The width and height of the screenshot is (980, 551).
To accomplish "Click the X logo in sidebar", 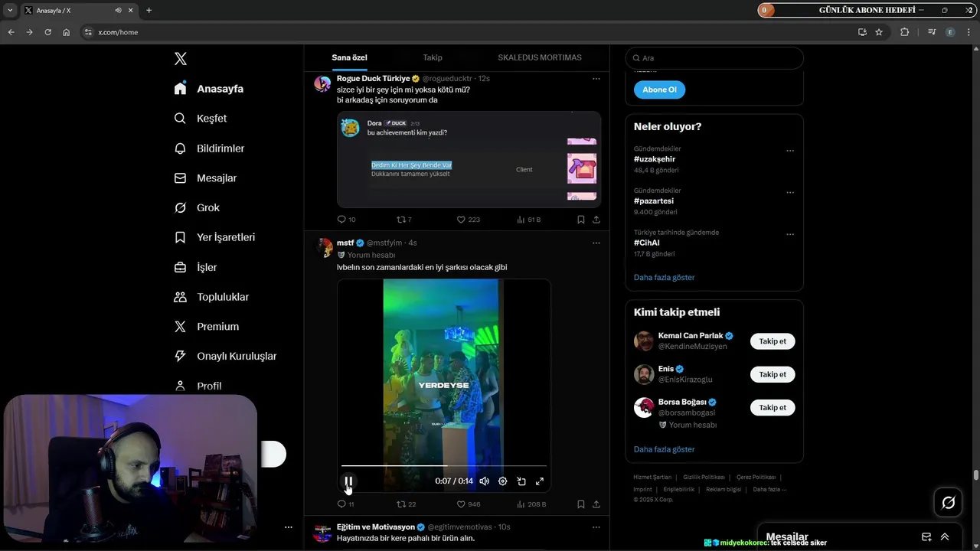I will click(x=180, y=59).
